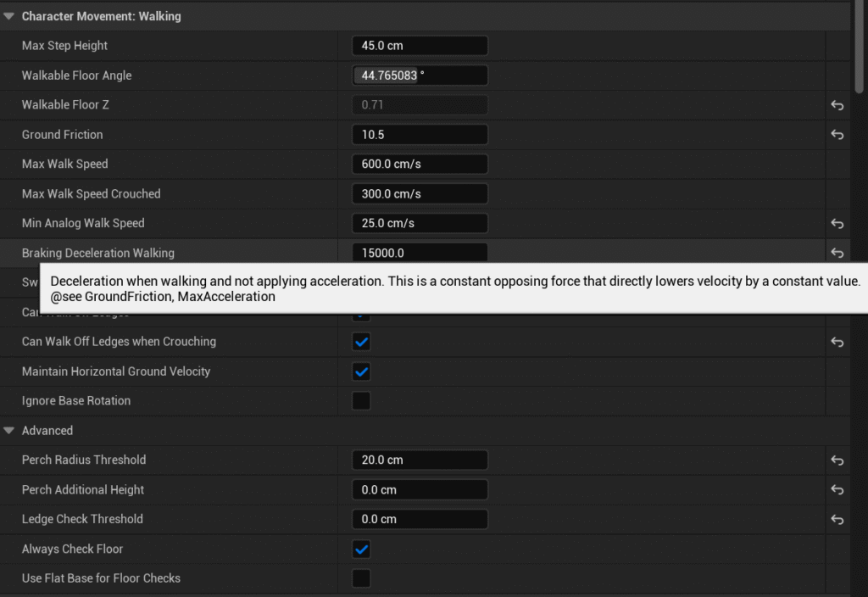
Task: Collapse Character Movement: Walking section
Action: click(x=9, y=16)
